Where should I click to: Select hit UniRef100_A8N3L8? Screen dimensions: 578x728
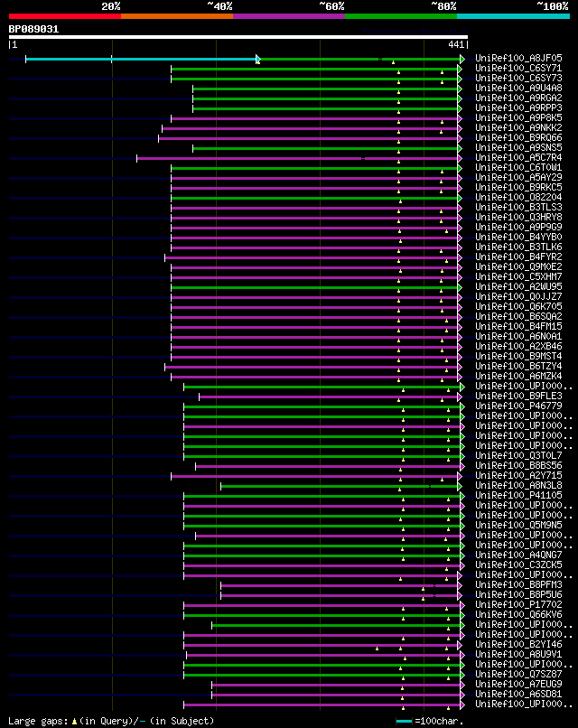[x=518, y=486]
